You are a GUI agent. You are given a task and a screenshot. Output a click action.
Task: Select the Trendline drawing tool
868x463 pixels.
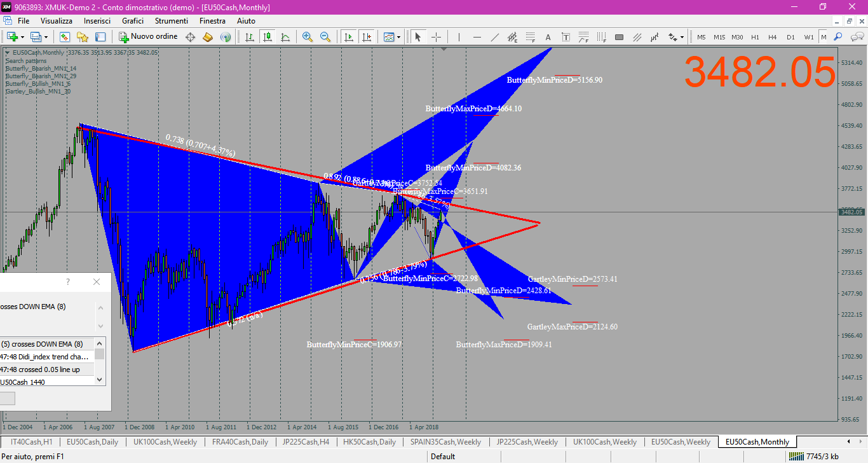coord(494,37)
